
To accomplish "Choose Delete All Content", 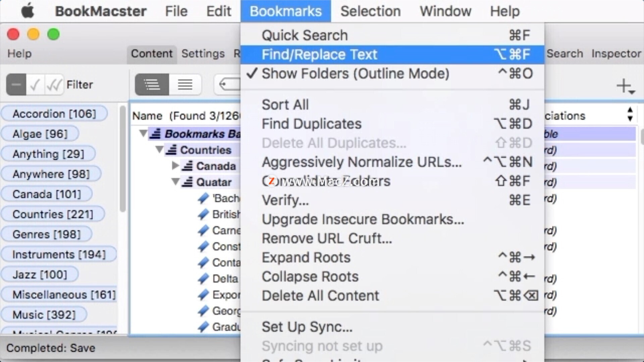I will click(x=392, y=296).
